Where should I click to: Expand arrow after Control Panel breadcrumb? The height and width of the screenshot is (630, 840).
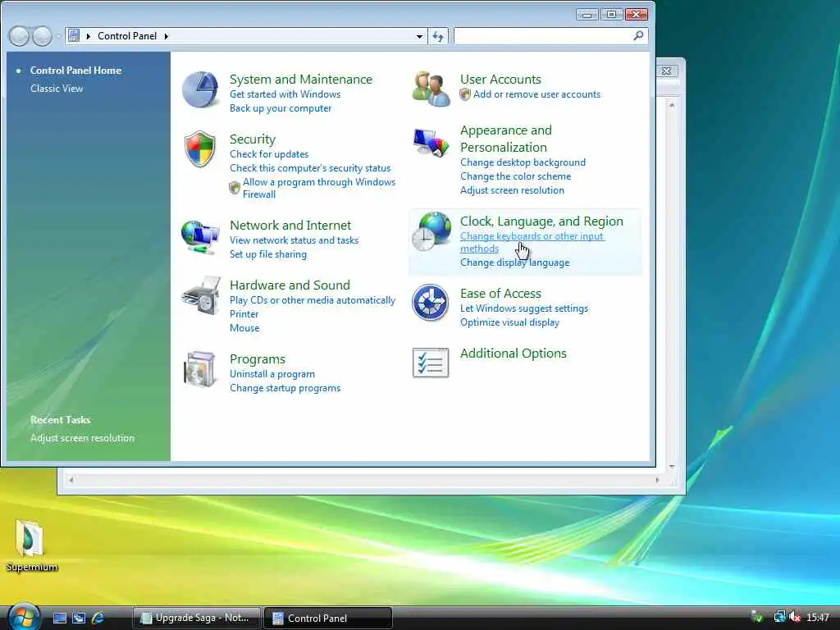(166, 36)
